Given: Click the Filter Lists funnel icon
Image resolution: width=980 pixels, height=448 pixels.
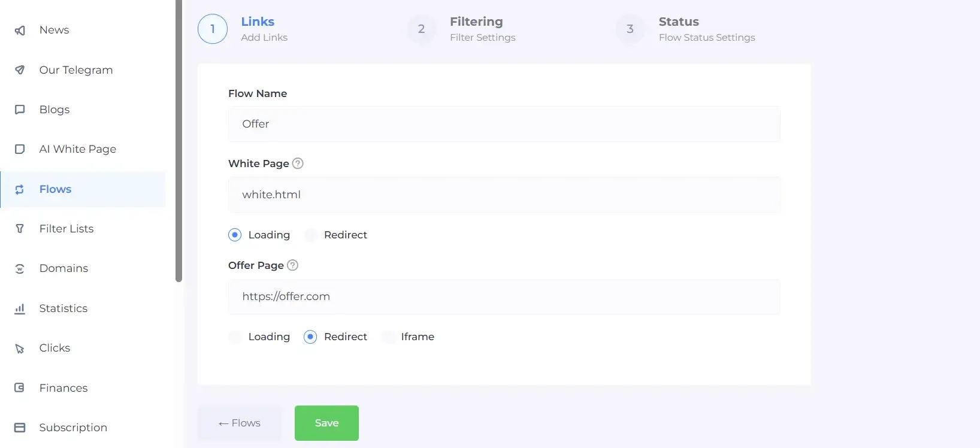Looking at the screenshot, I should point(20,229).
